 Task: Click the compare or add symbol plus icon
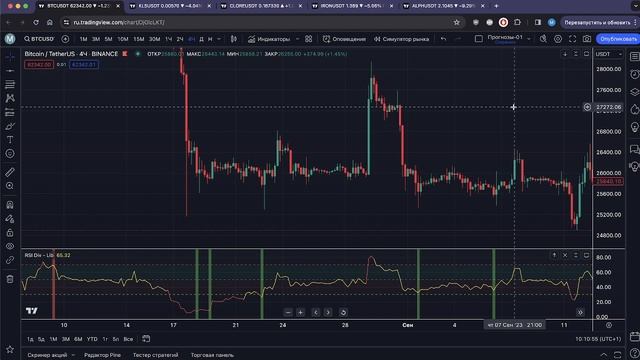coord(65,39)
